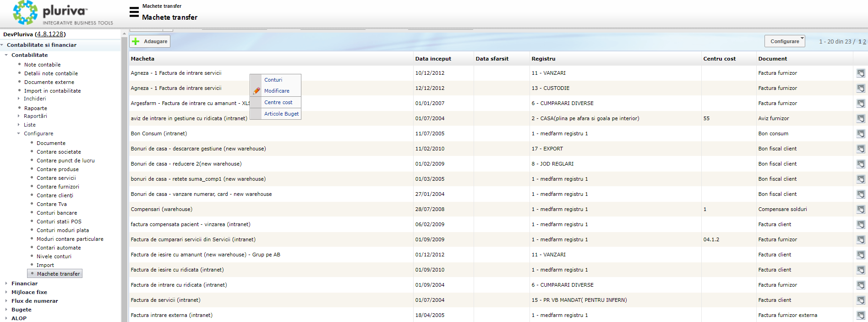Click the pencil icon beside Modificare
This screenshot has width=868, height=322.
click(x=257, y=91)
